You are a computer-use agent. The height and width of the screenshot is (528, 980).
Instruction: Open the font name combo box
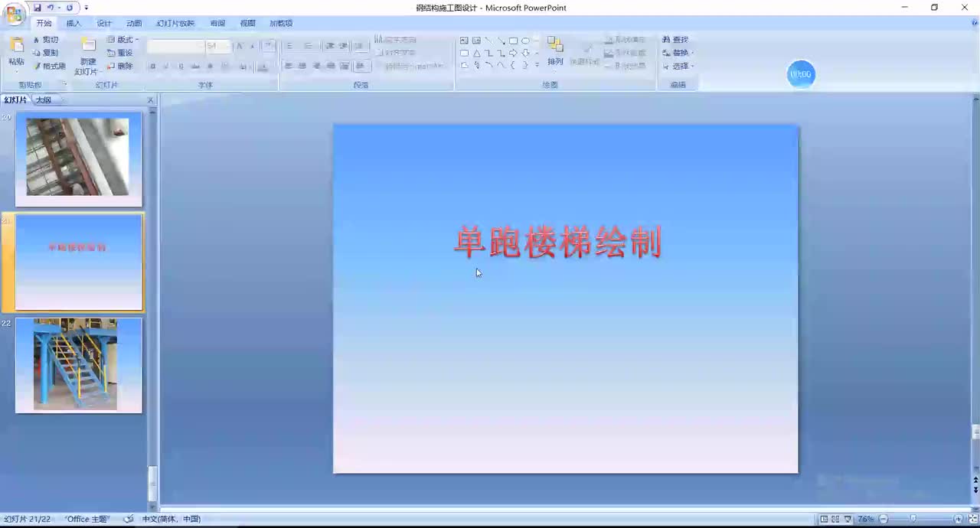(x=175, y=47)
